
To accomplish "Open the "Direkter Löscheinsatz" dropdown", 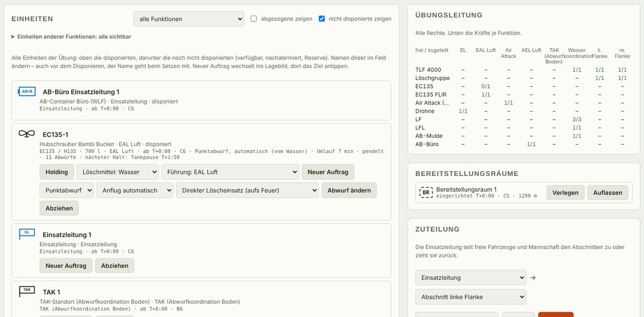I will pos(247,190).
